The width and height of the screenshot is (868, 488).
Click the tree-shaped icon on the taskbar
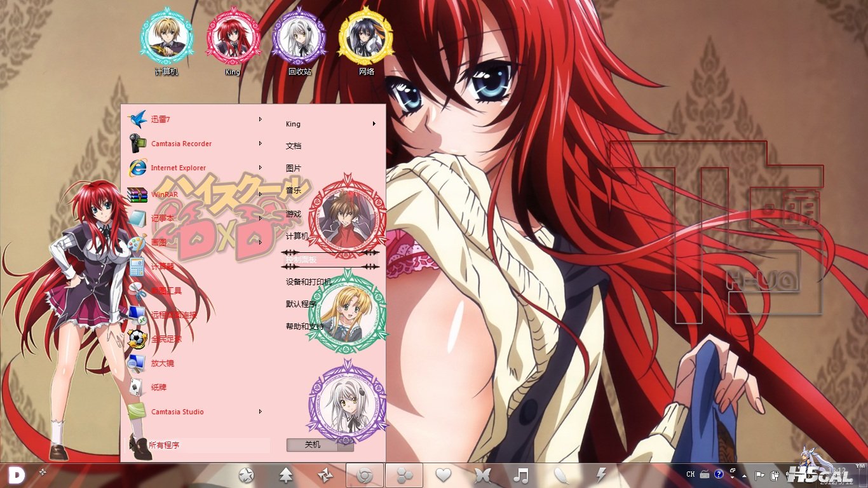[286, 475]
